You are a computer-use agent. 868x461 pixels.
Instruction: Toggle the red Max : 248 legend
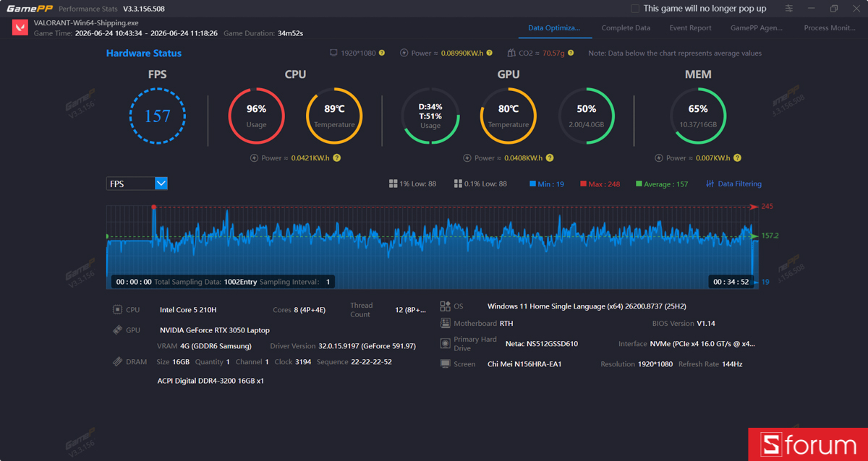pyautogui.click(x=600, y=184)
